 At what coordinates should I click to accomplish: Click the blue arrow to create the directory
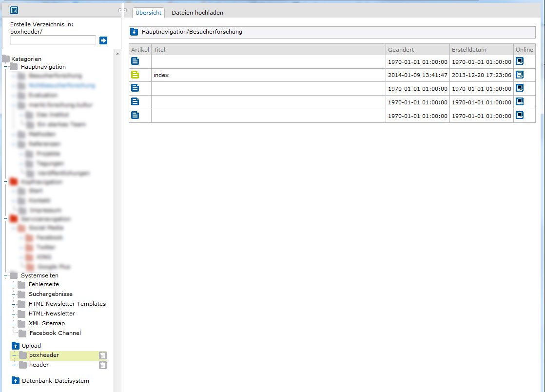103,40
